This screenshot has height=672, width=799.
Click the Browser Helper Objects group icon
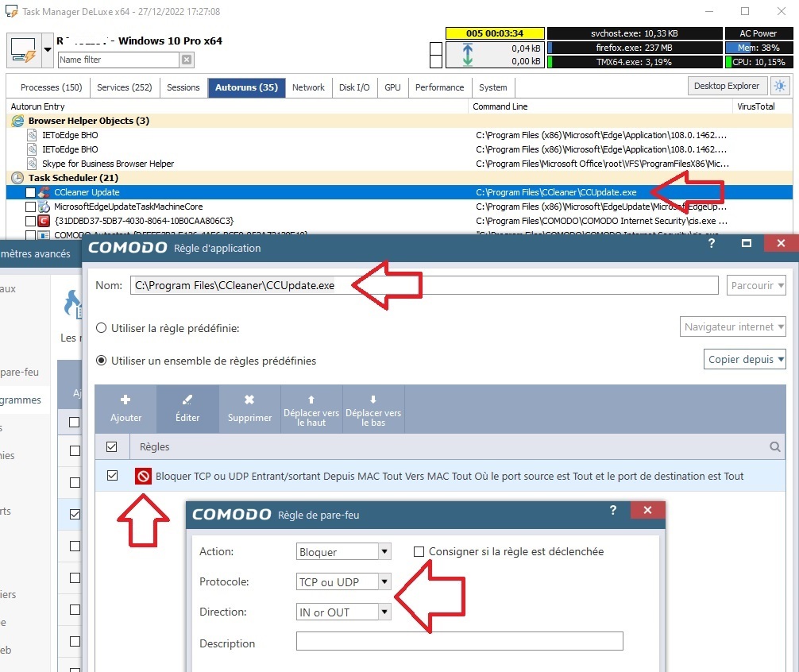pos(17,121)
